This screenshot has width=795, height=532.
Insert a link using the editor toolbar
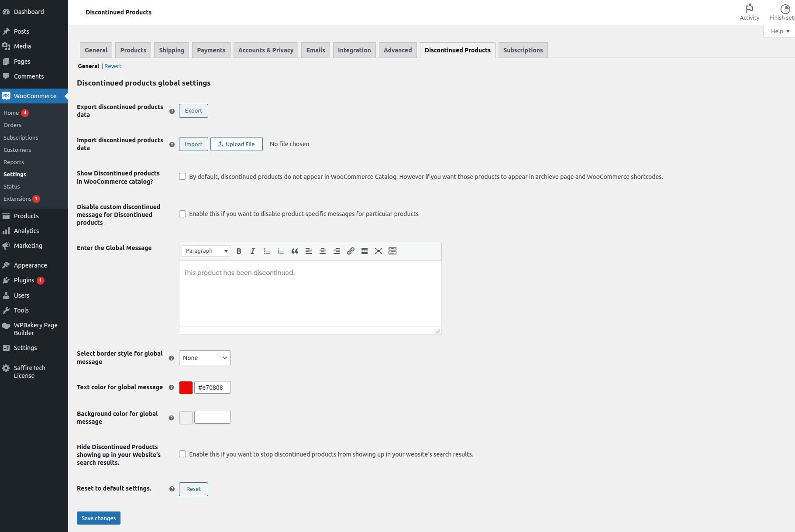point(351,251)
